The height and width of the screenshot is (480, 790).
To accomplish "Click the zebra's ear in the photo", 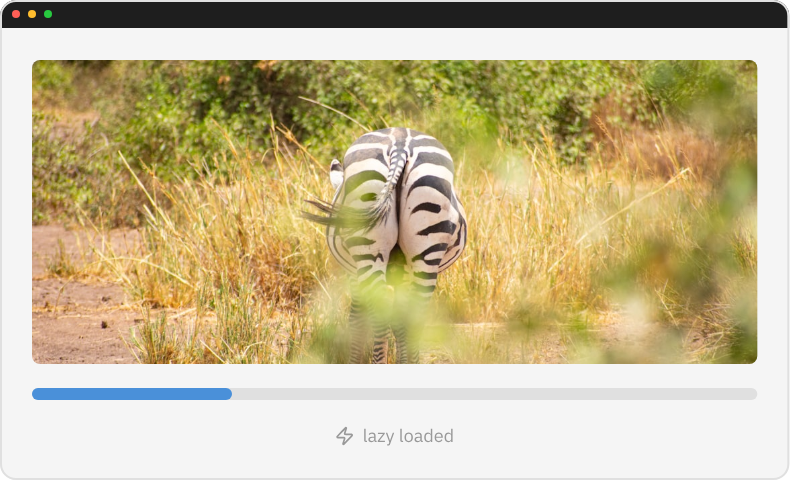I will point(337,173).
